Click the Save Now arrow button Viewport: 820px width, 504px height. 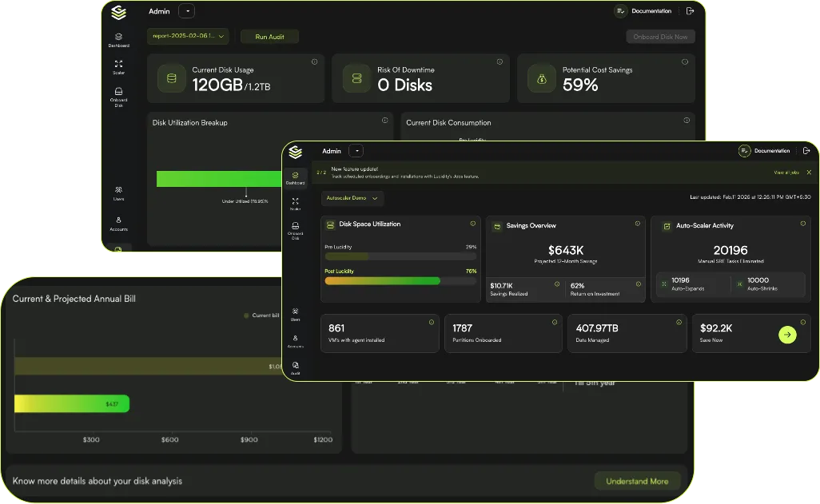787,335
